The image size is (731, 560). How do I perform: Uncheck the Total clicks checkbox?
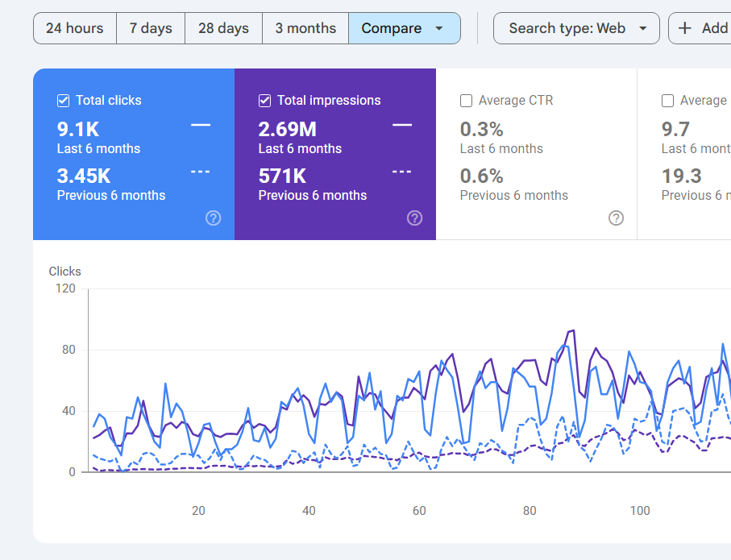coord(64,101)
